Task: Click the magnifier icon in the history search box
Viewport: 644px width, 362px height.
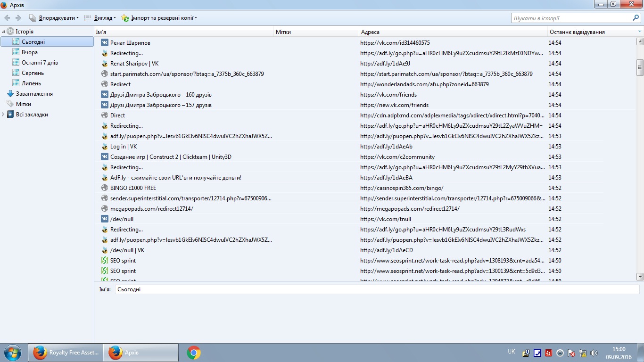Action: 636,18
